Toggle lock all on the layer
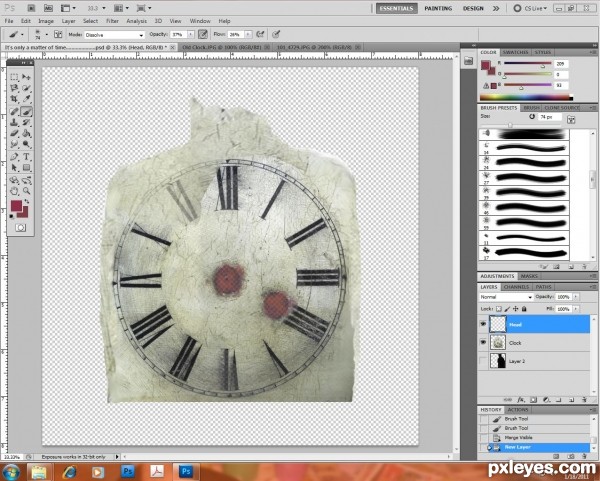 click(524, 309)
